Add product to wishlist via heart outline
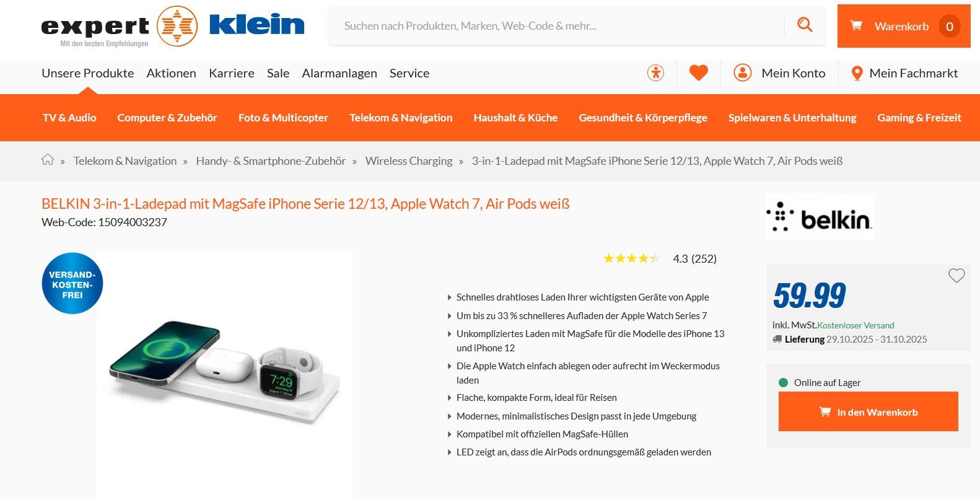 [x=956, y=276]
